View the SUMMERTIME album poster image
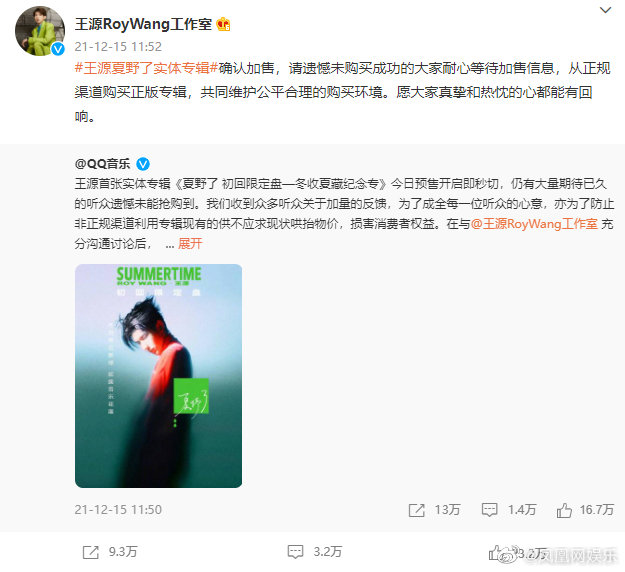Screen dimensions: 625x572 tap(158, 375)
